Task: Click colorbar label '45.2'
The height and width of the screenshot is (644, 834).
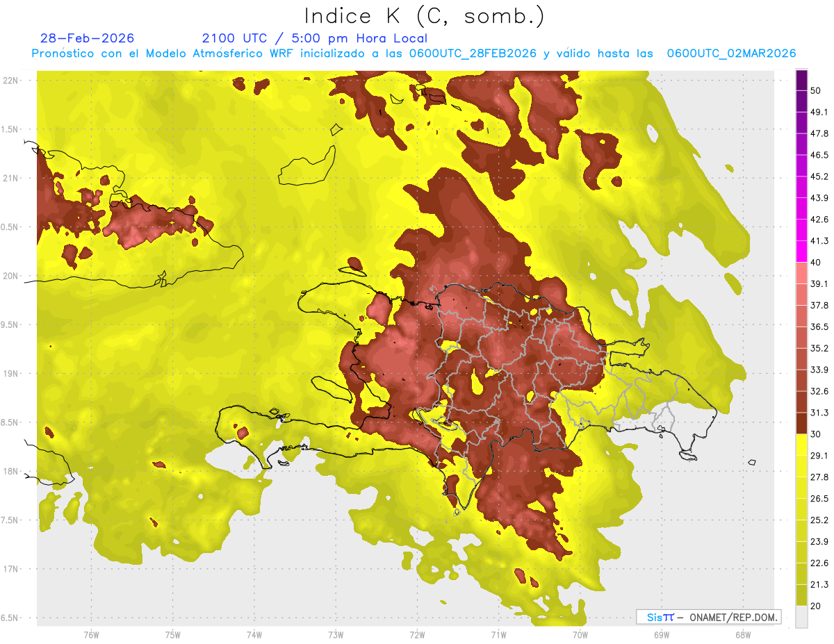Action: [x=820, y=176]
